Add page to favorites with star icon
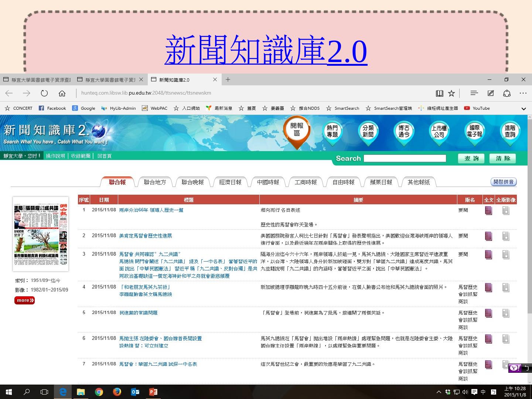 (x=451, y=93)
